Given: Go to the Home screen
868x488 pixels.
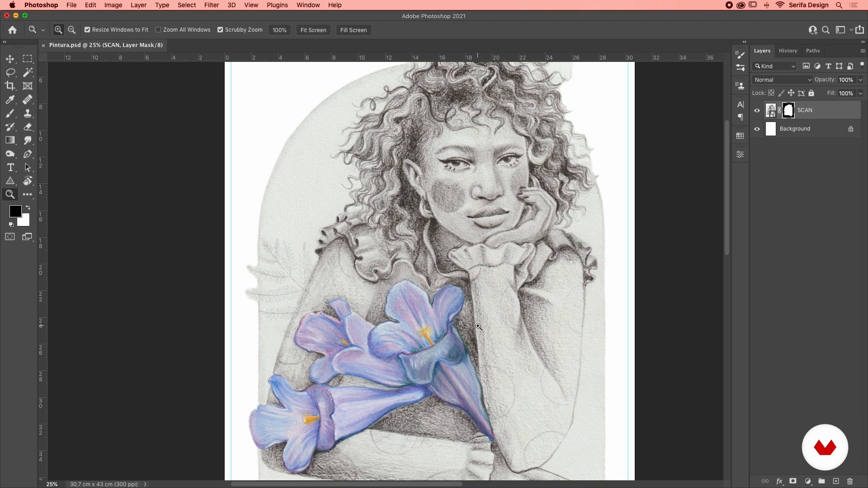Looking at the screenshot, I should [13, 30].
